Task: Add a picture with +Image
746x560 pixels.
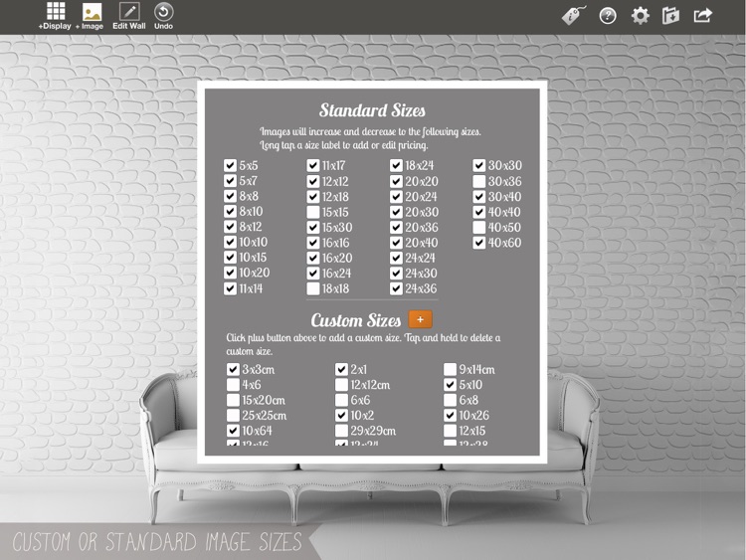Action: click(x=91, y=17)
